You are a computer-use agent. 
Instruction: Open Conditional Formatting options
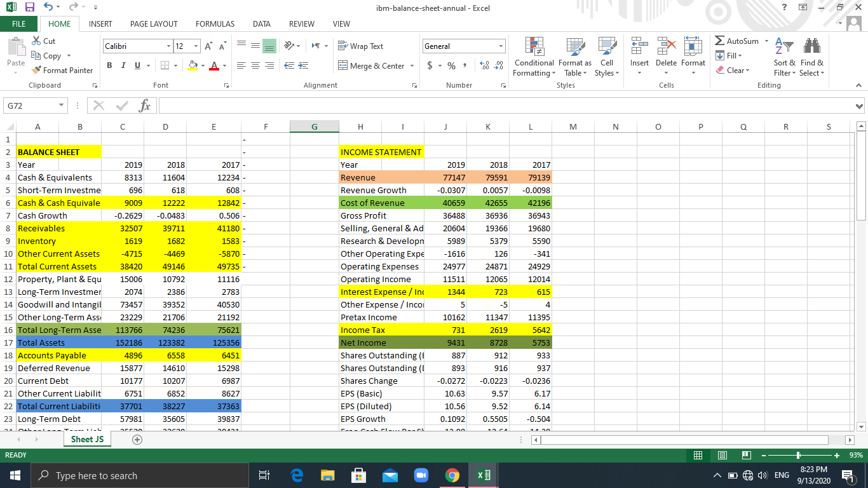[533, 57]
